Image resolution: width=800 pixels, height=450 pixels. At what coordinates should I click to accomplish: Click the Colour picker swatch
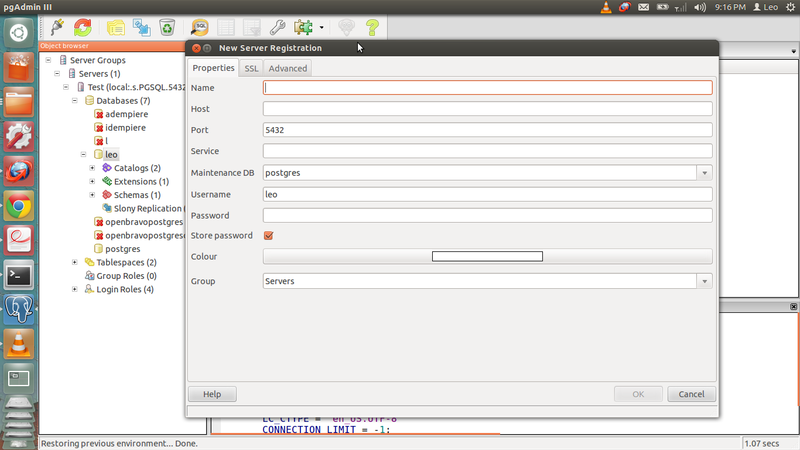(487, 257)
